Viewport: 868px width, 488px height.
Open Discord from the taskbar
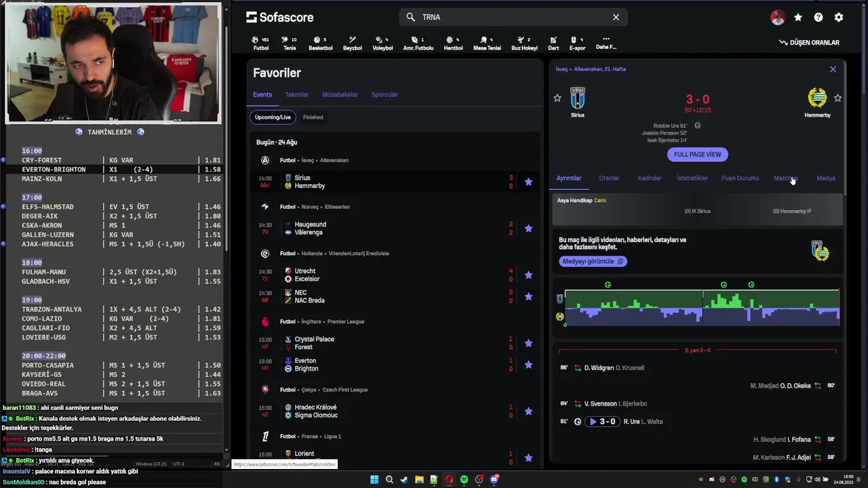click(x=494, y=480)
